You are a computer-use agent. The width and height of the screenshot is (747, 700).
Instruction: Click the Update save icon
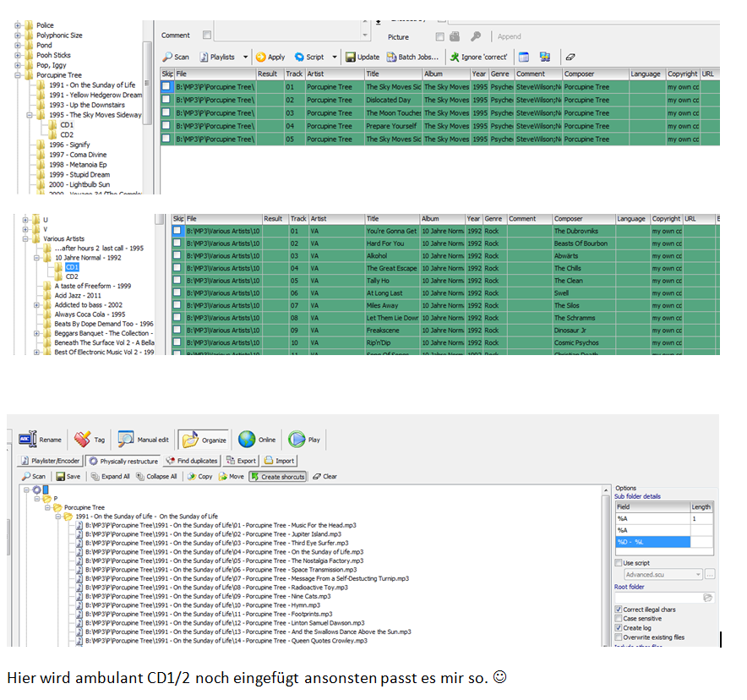click(x=363, y=57)
